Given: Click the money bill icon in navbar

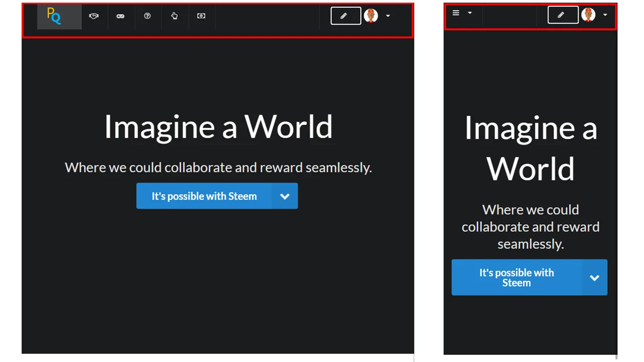Looking at the screenshot, I should tap(201, 16).
